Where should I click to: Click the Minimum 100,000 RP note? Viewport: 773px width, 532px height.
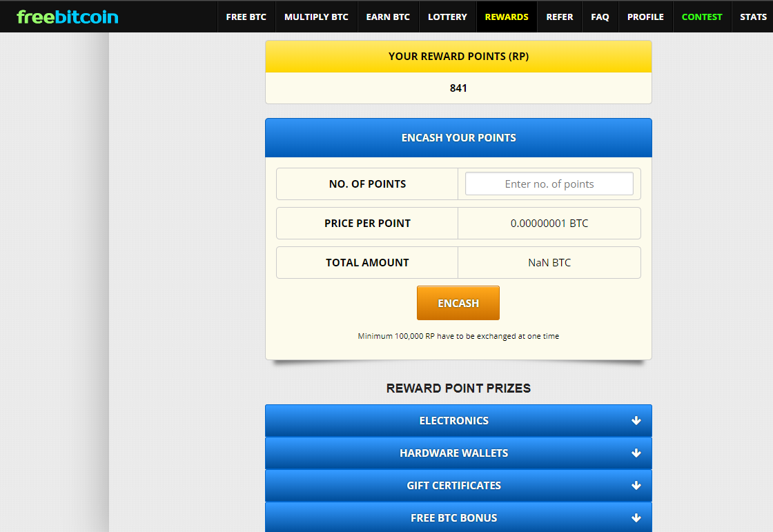458,336
